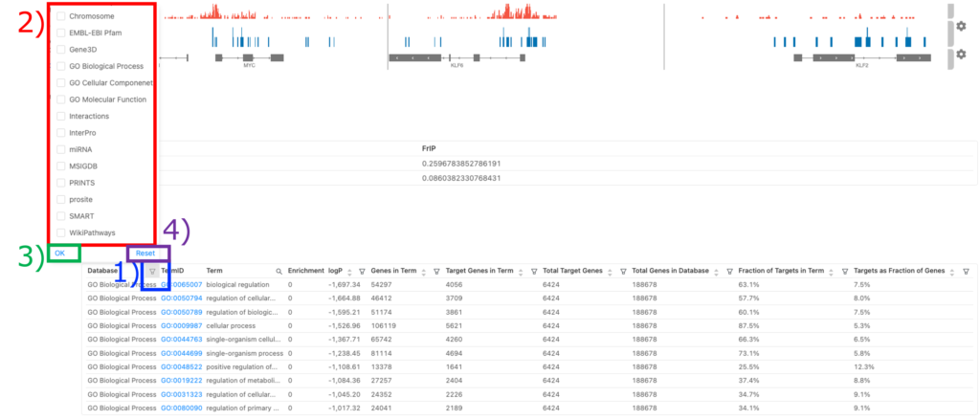Open settings gear beside the gene annotation track
980x420 pixels.
click(x=961, y=55)
